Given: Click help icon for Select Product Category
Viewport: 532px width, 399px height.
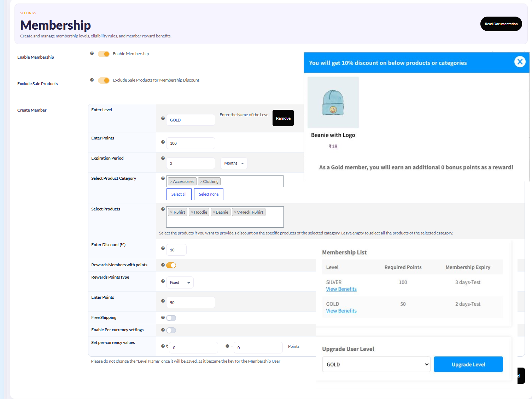Looking at the screenshot, I should (163, 178).
